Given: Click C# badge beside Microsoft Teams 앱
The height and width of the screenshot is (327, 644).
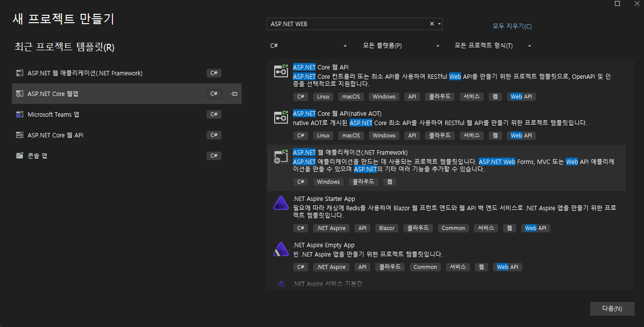Looking at the screenshot, I should point(214,114).
